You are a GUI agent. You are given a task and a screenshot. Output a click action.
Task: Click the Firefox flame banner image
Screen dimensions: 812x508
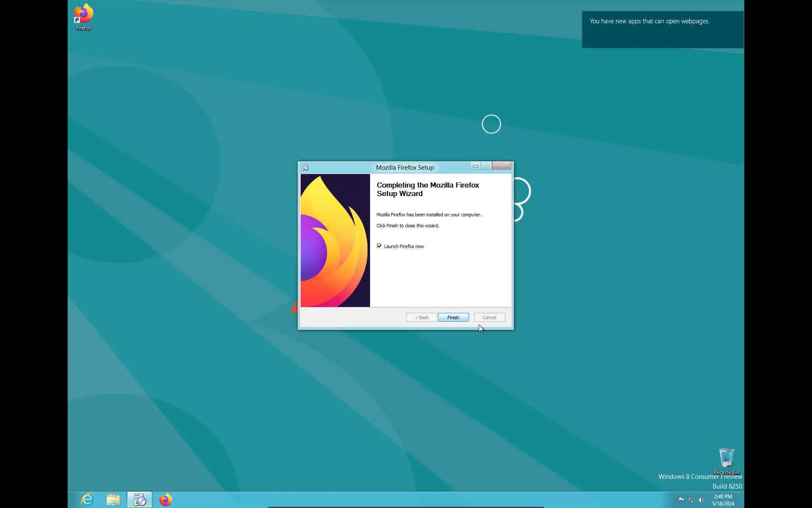[335, 240]
